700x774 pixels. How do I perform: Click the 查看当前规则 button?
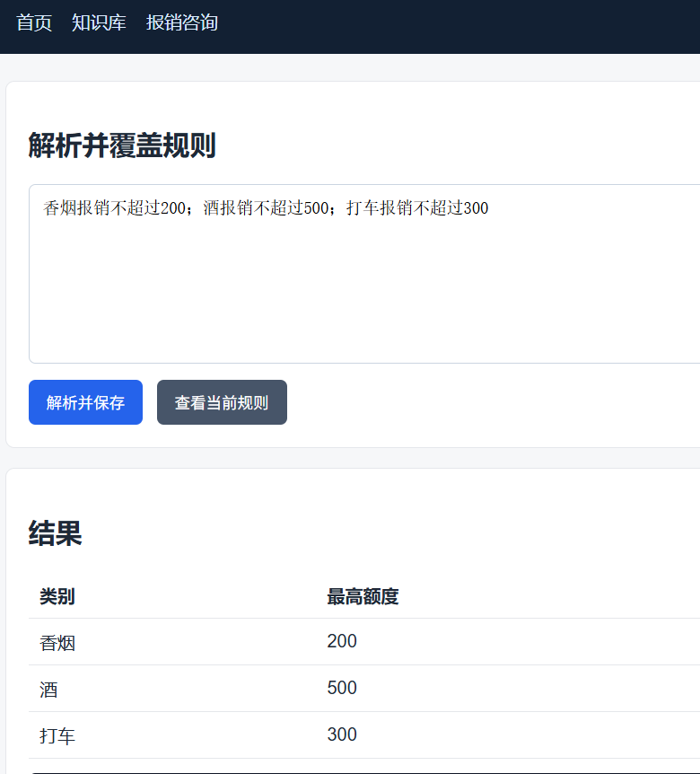pyautogui.click(x=222, y=402)
